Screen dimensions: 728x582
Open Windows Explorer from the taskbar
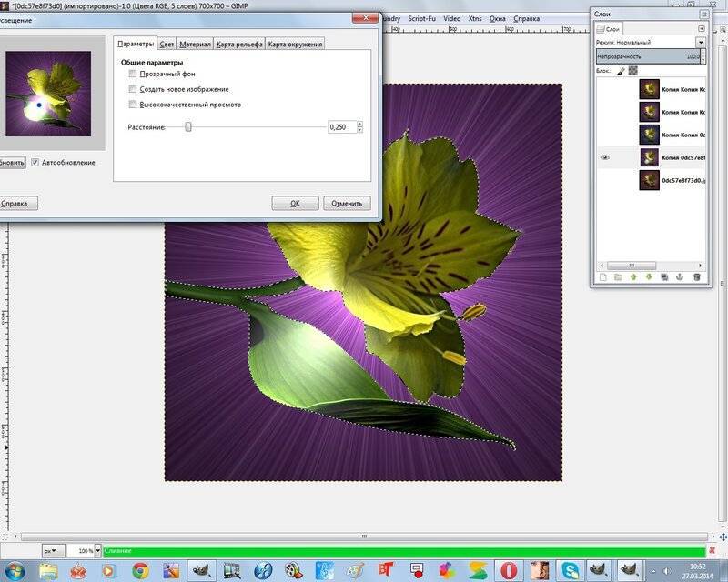[x=48, y=571]
